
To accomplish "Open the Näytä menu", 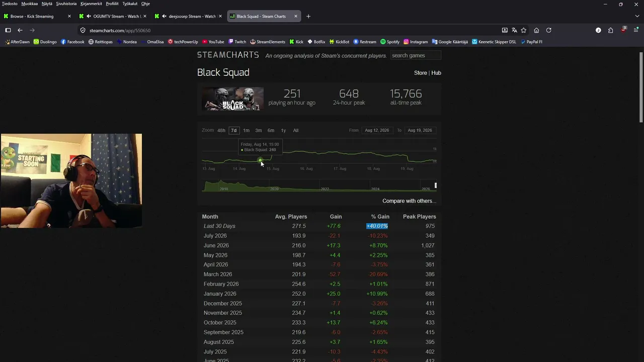I will [47, 4].
